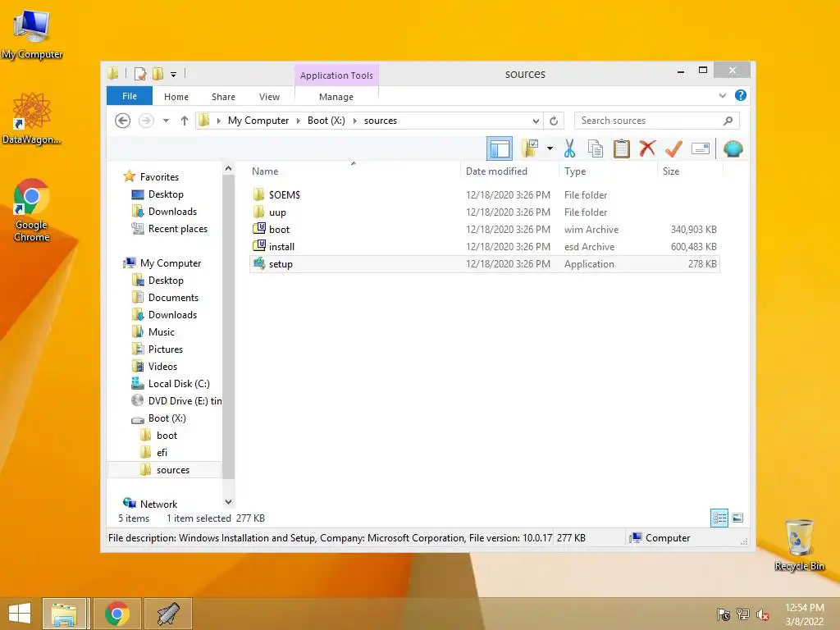
Task: Switch to the Home ribbon tab
Action: pos(176,97)
